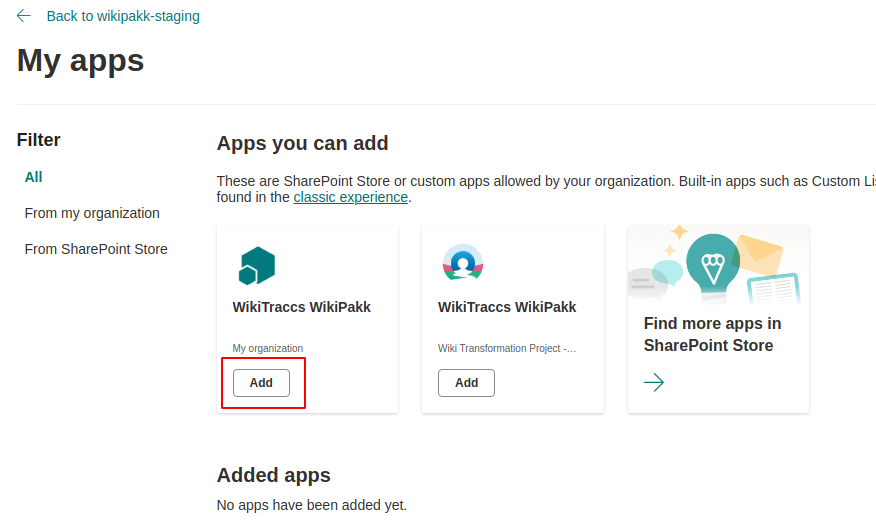Open the classic experience link
Screen dimensions: 876x532
(x=350, y=197)
